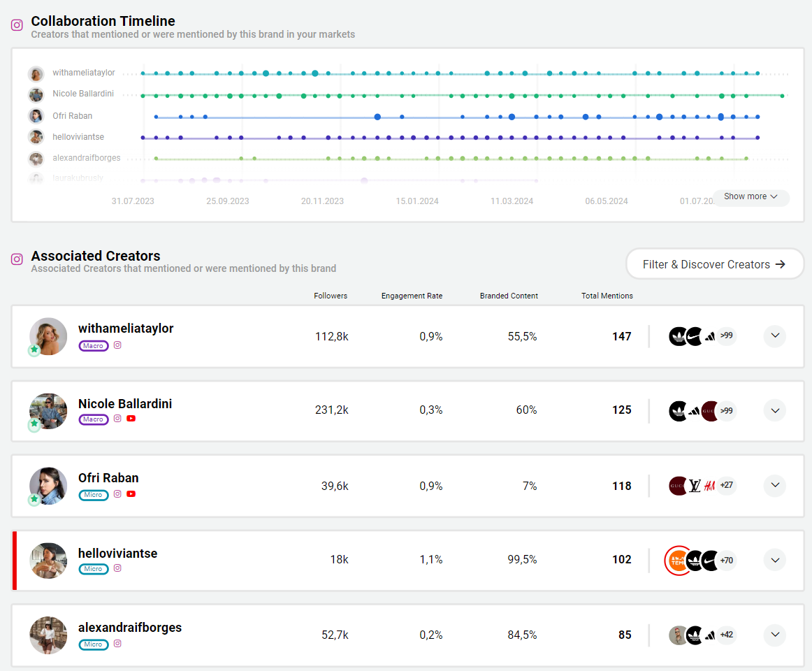
Task: Expand Nicole Ballardini's row details chevron
Action: [774, 410]
